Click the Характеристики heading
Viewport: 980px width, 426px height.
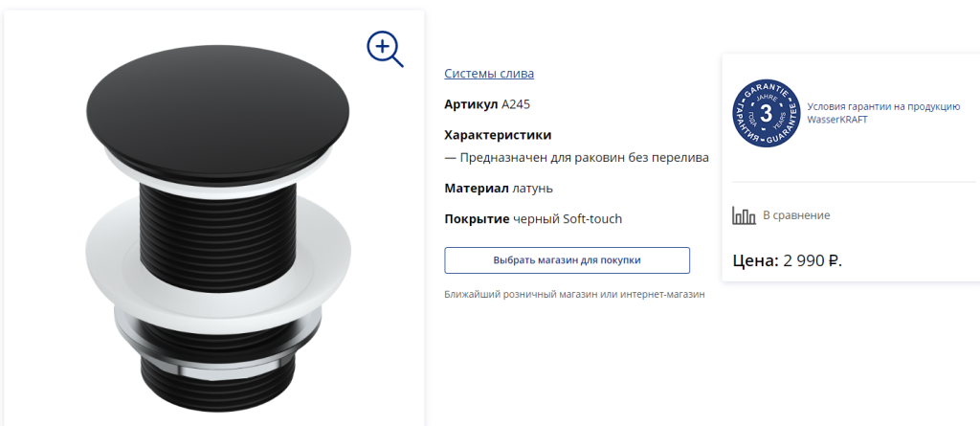pos(498,135)
